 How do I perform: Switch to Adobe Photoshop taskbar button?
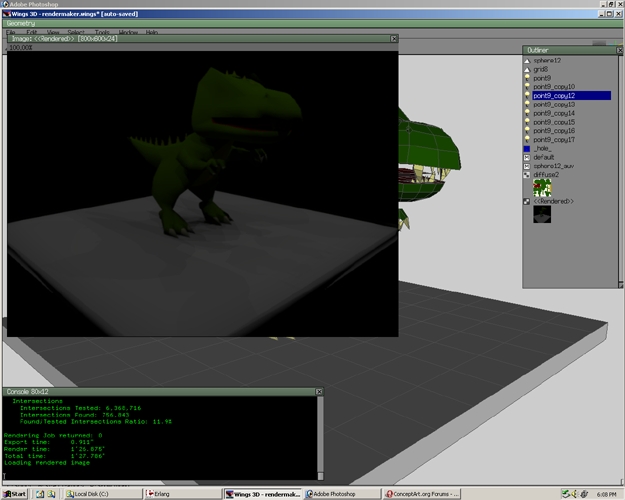342,494
